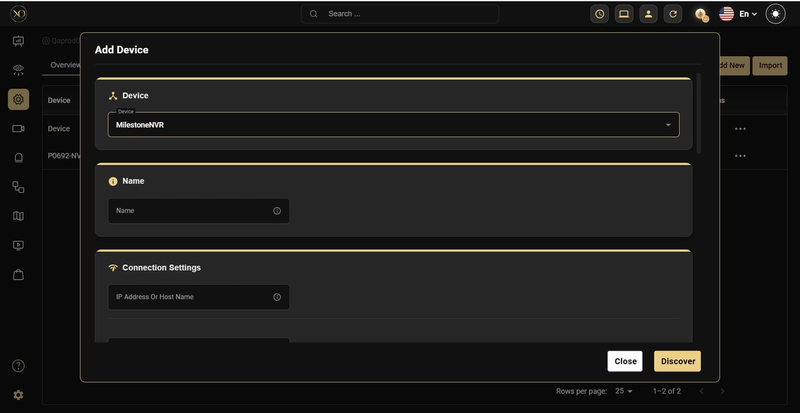Viewport: 800px width, 413px height.
Task: Switch to the Overview tab
Action: coord(65,65)
